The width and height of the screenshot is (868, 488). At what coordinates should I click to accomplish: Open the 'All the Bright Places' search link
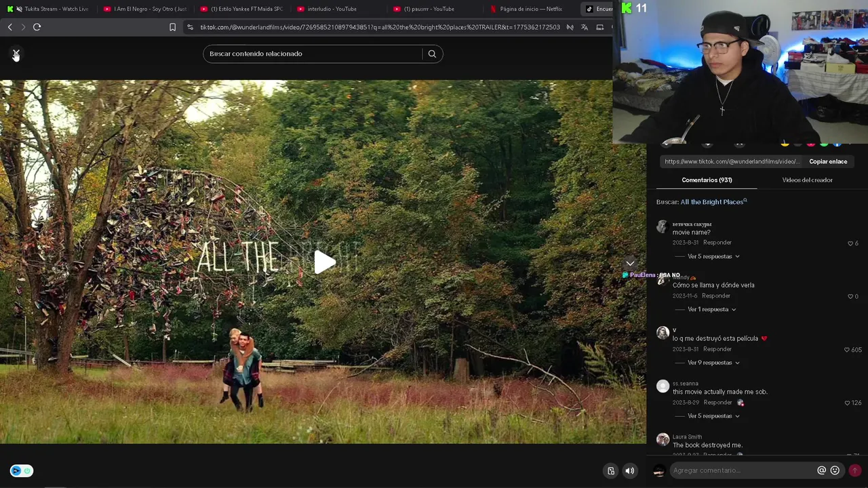713,202
